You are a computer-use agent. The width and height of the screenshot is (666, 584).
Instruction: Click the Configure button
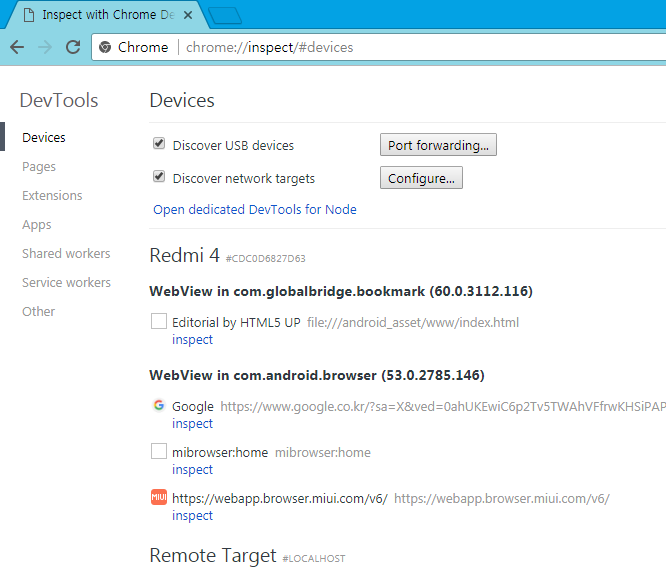421,178
